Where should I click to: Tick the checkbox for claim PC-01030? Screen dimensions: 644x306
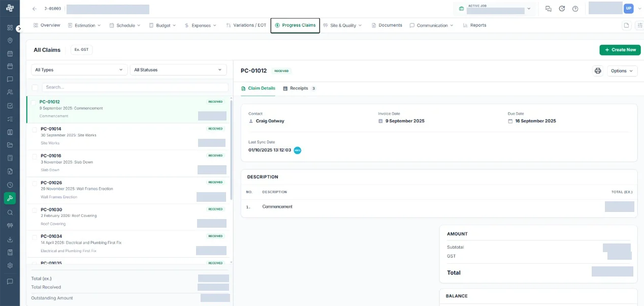tap(35, 210)
